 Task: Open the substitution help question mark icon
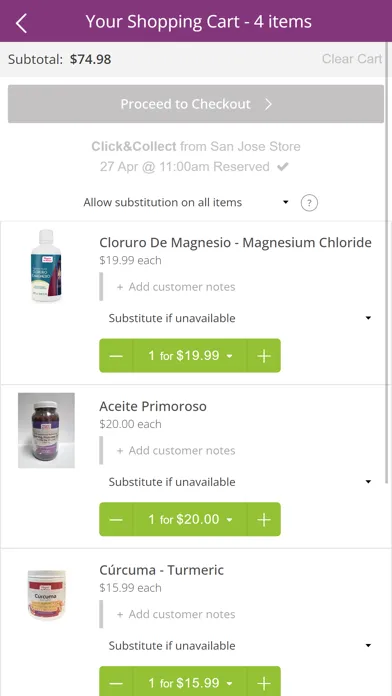pyautogui.click(x=309, y=203)
